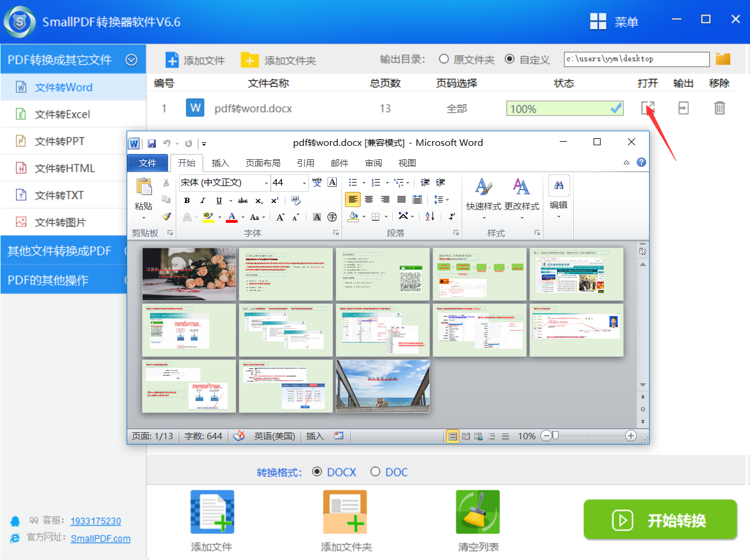Open converted file via the open icon
Image resolution: width=750 pixels, height=560 pixels.
point(648,108)
